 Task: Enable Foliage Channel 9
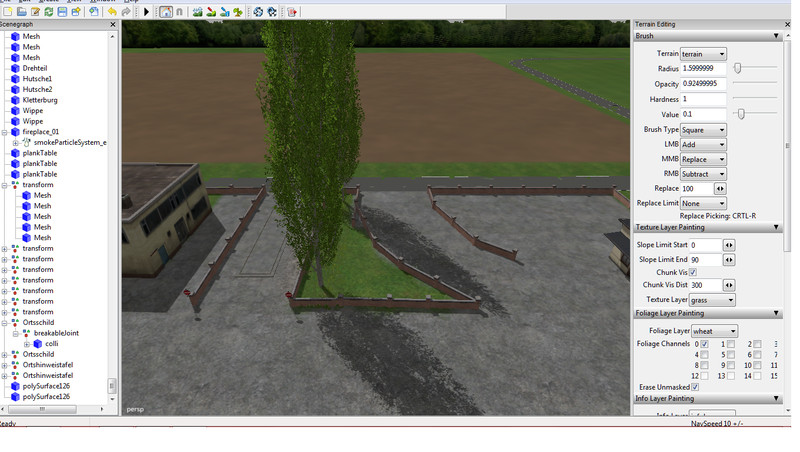tap(731, 365)
